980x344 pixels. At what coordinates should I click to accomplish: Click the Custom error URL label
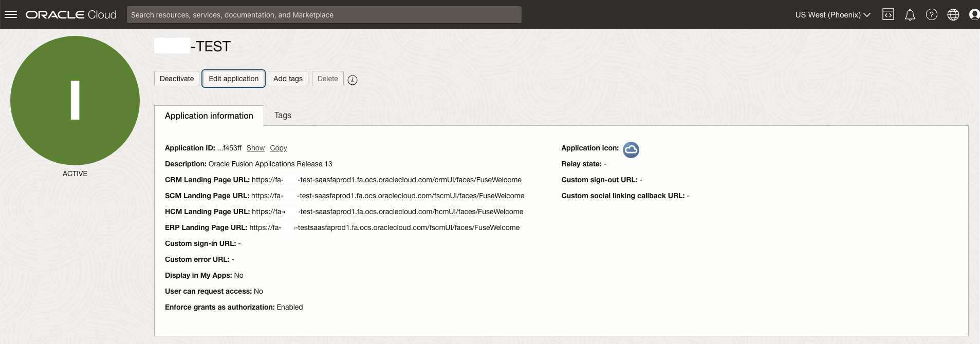197,259
